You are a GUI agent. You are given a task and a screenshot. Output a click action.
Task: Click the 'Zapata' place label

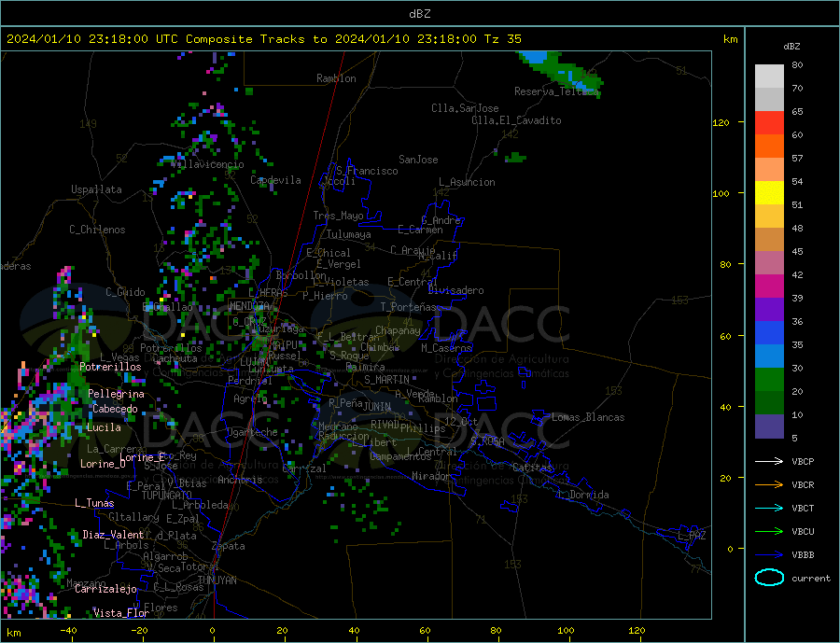(229, 547)
